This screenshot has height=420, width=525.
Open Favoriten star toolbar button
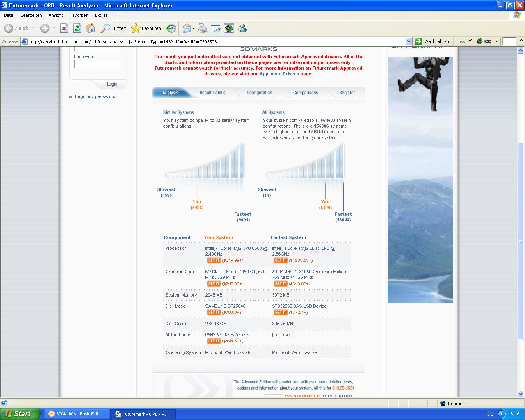[x=146, y=28]
